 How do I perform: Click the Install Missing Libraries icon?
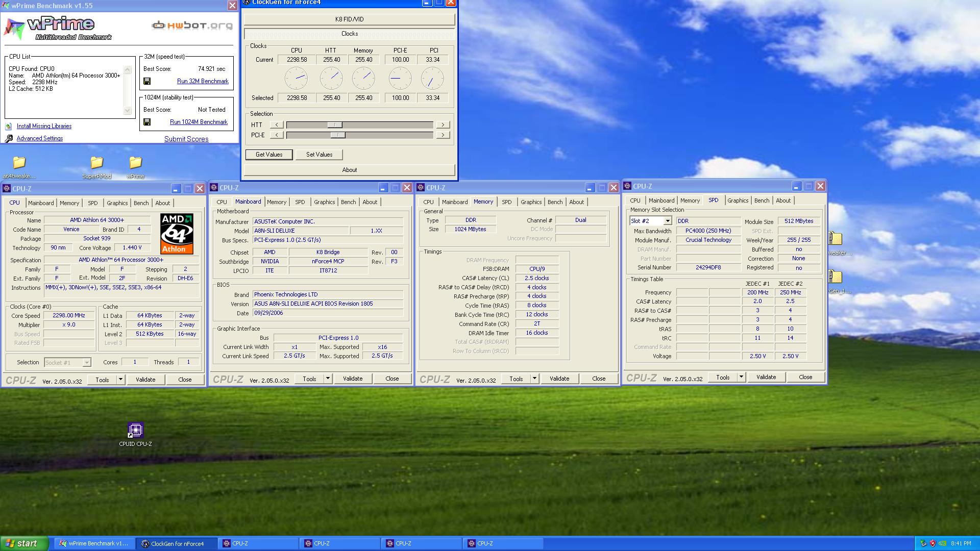click(9, 126)
